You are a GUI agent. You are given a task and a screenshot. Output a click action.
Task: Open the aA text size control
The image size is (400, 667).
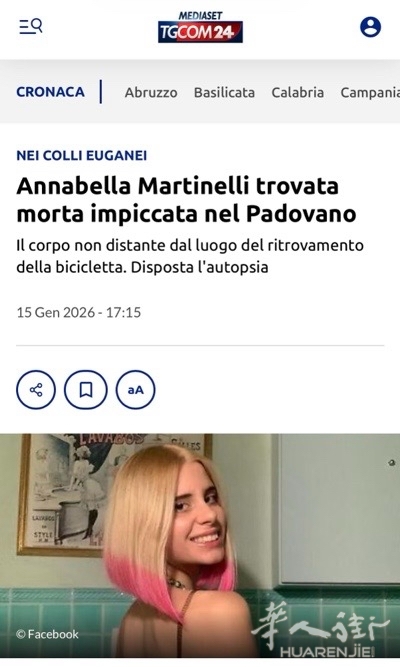[136, 390]
